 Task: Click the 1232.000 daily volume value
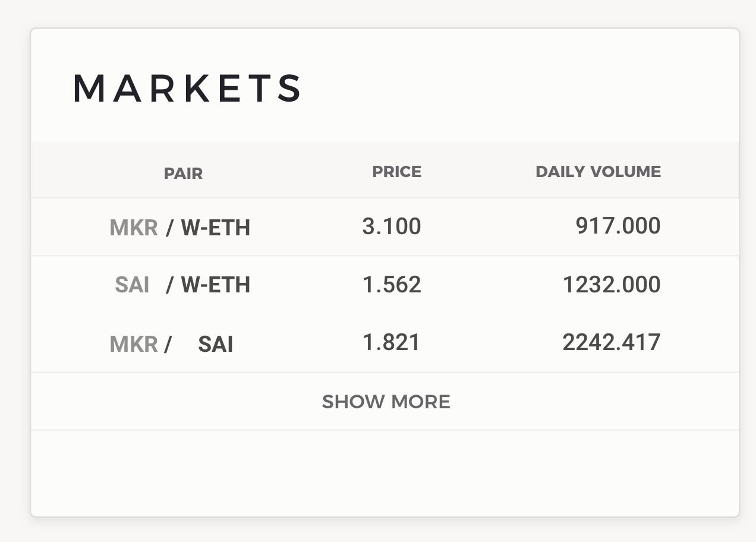(612, 285)
